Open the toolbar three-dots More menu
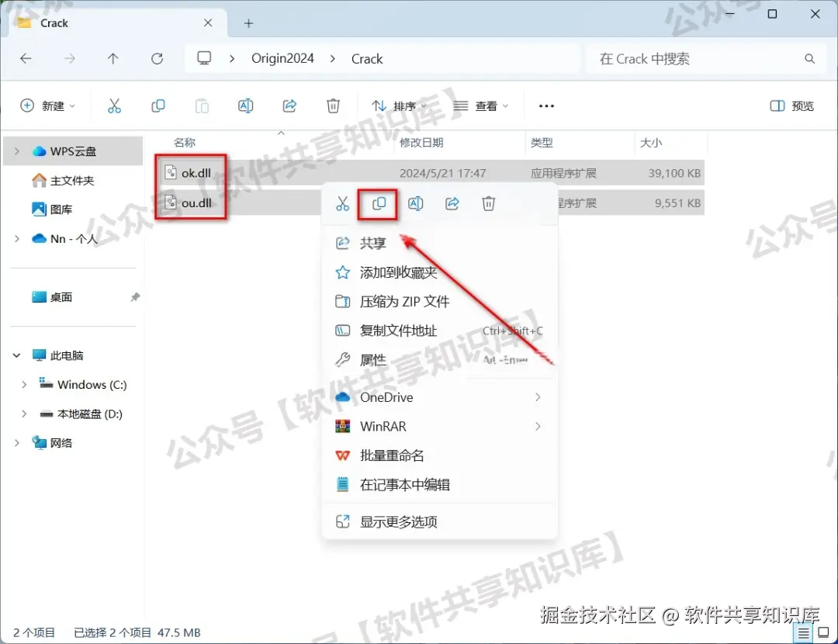This screenshot has width=838, height=644. coord(546,106)
